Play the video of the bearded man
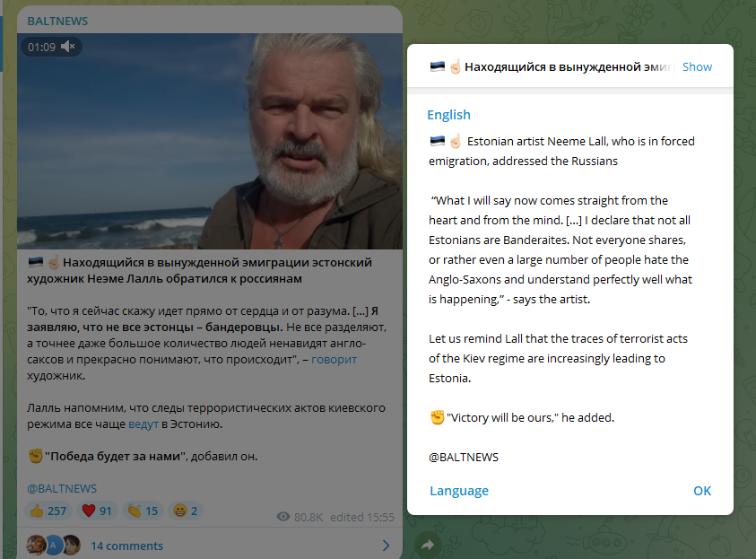The height and width of the screenshot is (559, 756). (210, 141)
